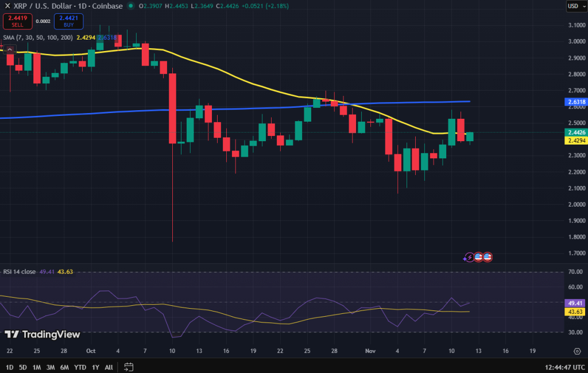Viewport: 588px width, 373px height.
Task: Collapse the indicator legend with the chevron
Action: pos(10,49)
